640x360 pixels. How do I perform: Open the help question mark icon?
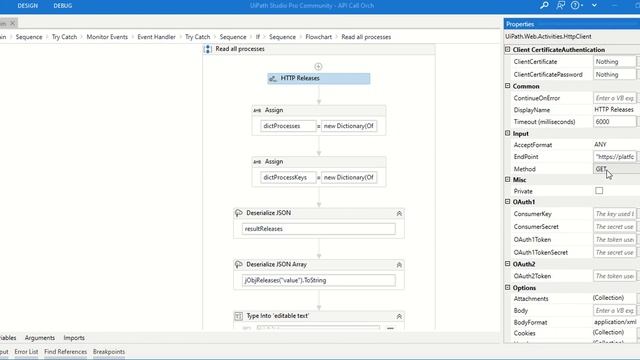(575, 5)
